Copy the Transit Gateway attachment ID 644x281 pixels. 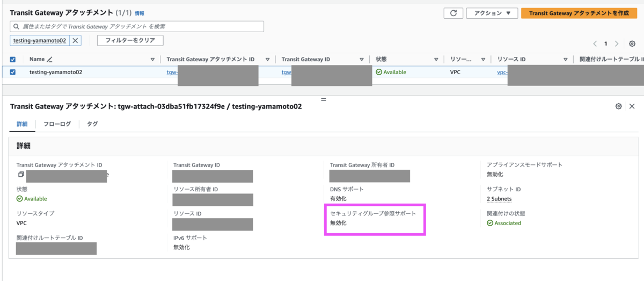pos(20,174)
